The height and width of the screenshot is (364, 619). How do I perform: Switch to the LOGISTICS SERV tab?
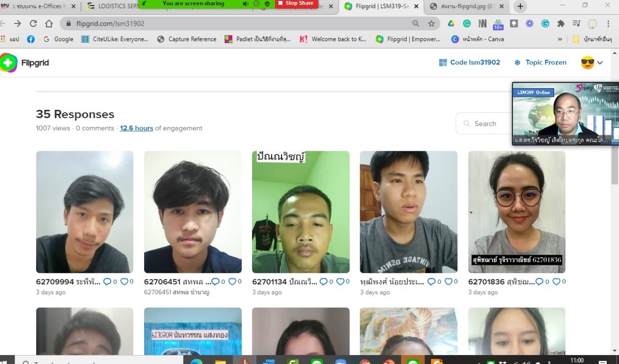111,6
